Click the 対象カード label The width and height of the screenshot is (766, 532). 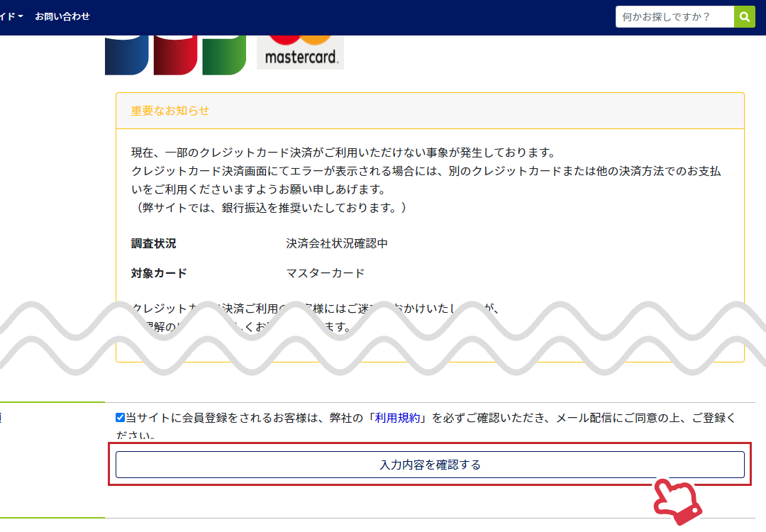click(159, 273)
